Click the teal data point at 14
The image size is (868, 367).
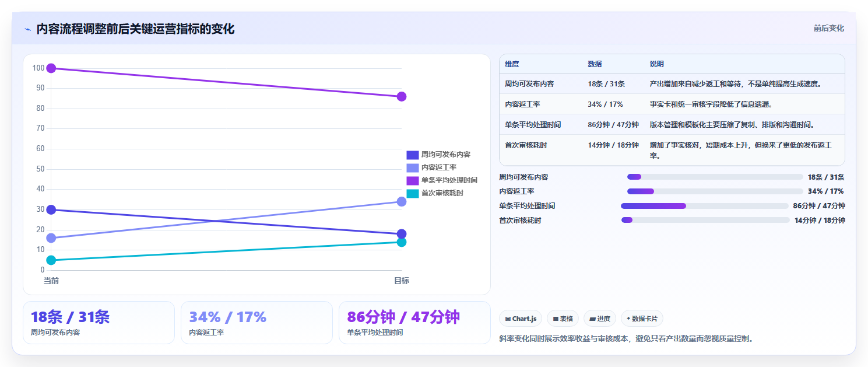tap(402, 242)
